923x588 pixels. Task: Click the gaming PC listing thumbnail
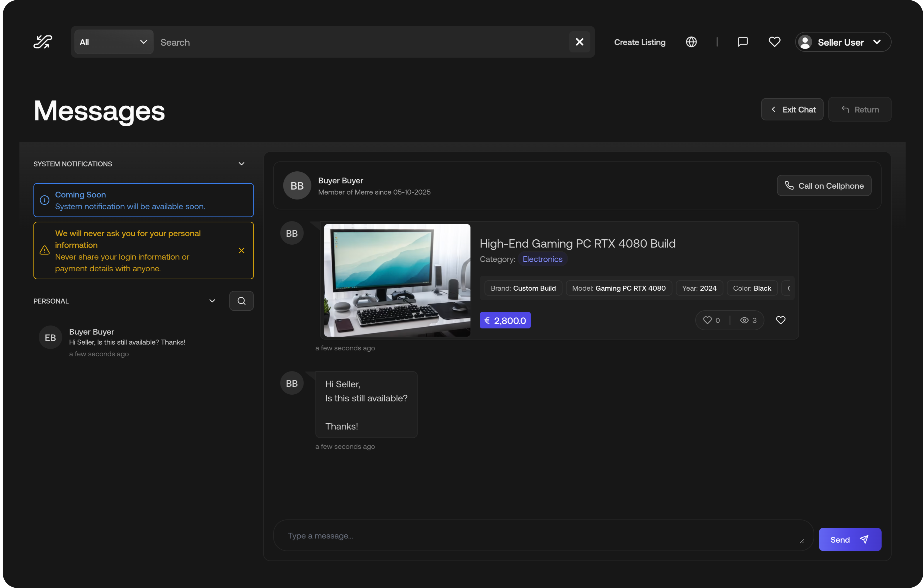397,280
